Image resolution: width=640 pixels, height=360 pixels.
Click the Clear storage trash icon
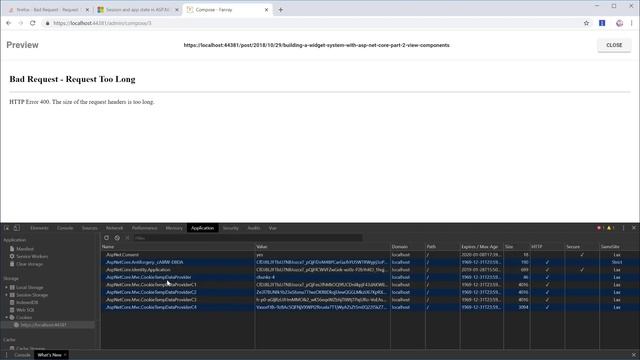12,264
